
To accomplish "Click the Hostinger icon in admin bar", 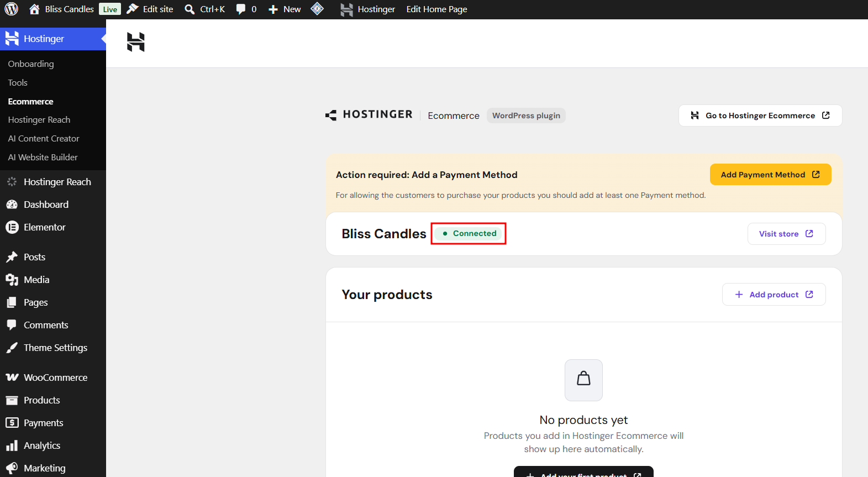I will (346, 9).
